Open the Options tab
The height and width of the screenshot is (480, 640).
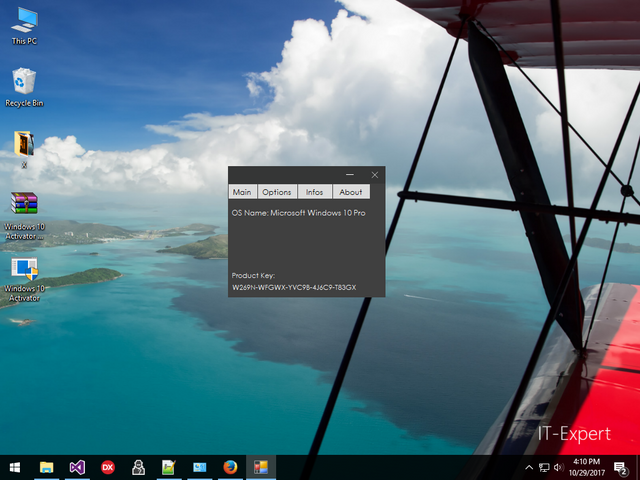click(x=277, y=192)
